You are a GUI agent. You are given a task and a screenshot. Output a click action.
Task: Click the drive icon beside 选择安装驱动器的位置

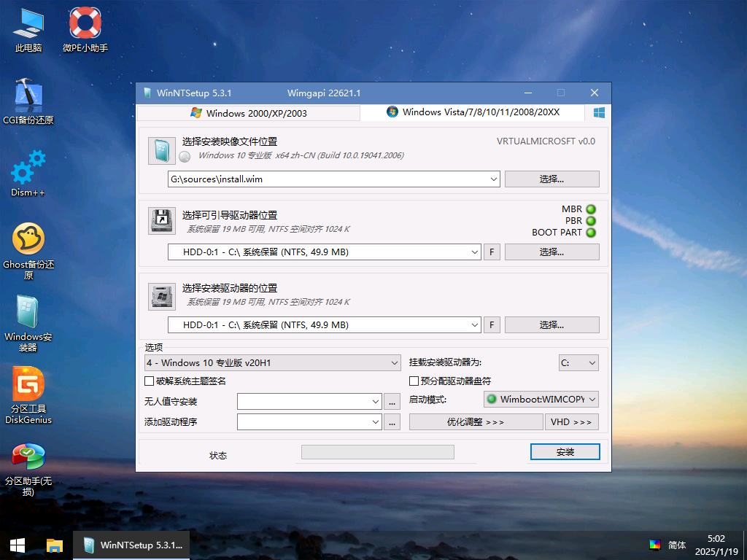[161, 297]
